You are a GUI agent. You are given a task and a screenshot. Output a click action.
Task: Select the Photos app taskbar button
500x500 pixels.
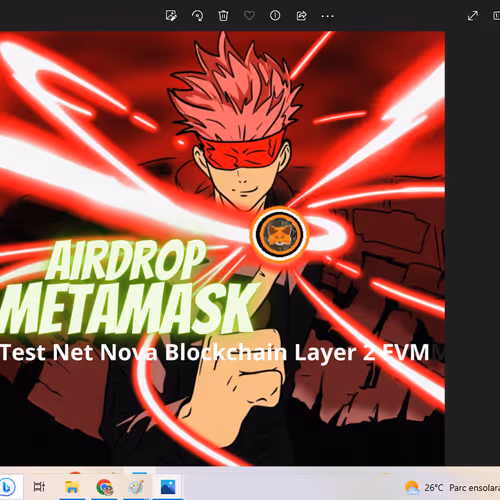click(x=168, y=487)
